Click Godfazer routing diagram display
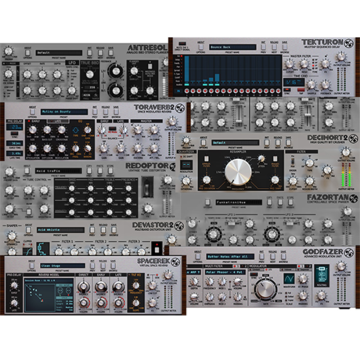The width and height of the screenshot is (360, 360). coord(322,276)
